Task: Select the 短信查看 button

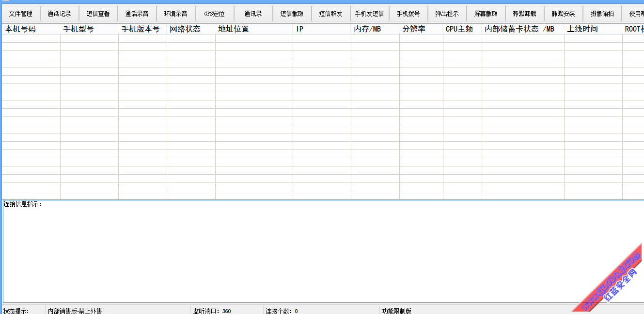Action: (98, 14)
